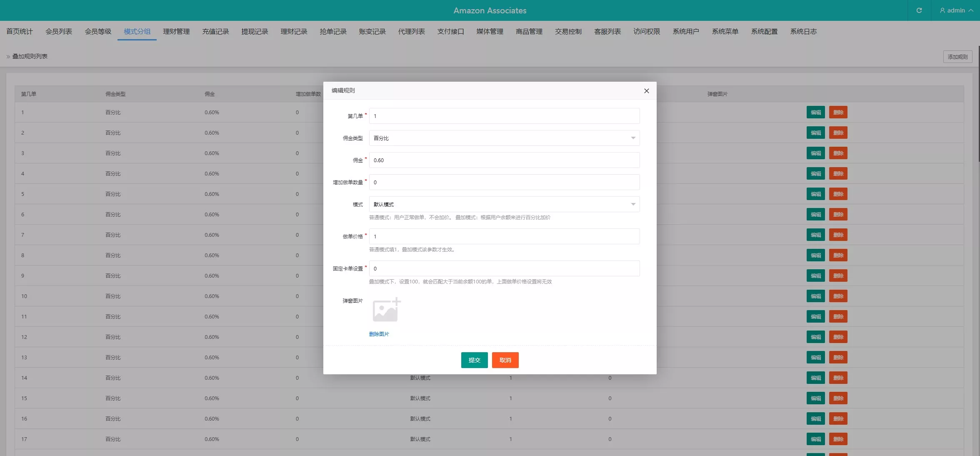Open the 系统配置 menu tab
980x456 pixels.
[764, 32]
